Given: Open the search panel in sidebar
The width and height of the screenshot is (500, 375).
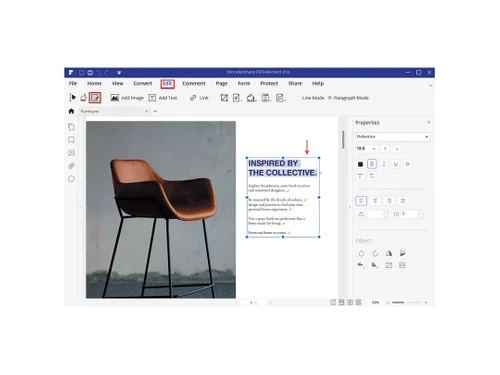Looking at the screenshot, I should tap(71, 179).
